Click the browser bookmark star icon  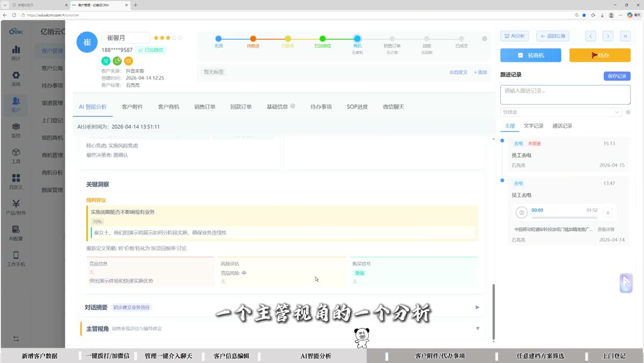pyautogui.click(x=584, y=15)
